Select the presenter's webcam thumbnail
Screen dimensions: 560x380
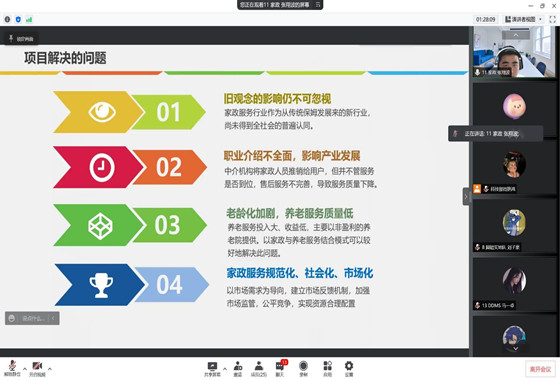[x=514, y=52]
